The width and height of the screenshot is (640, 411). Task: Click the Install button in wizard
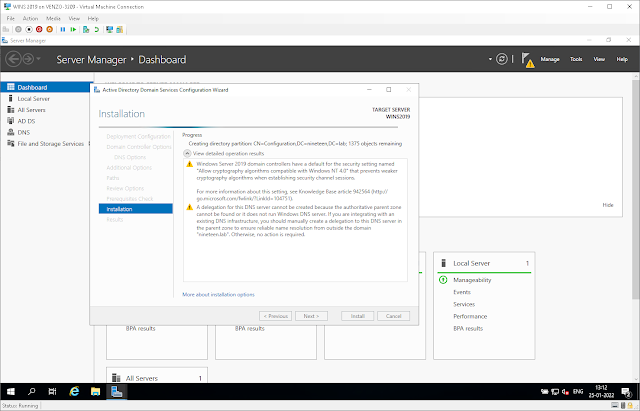358,316
